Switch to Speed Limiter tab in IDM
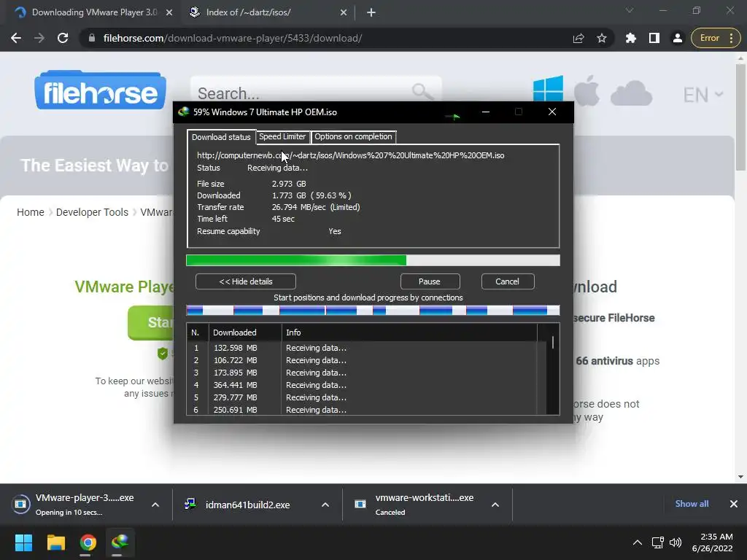747x560 pixels. point(282,136)
